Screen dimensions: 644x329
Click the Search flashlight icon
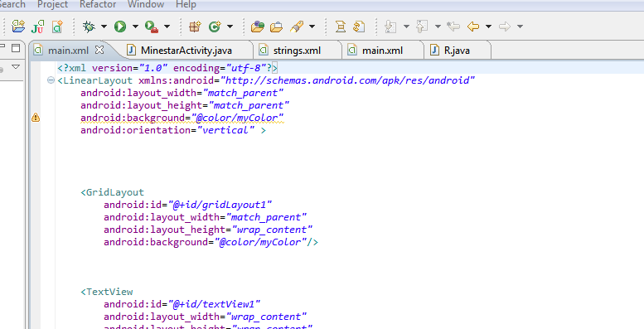coord(296,27)
